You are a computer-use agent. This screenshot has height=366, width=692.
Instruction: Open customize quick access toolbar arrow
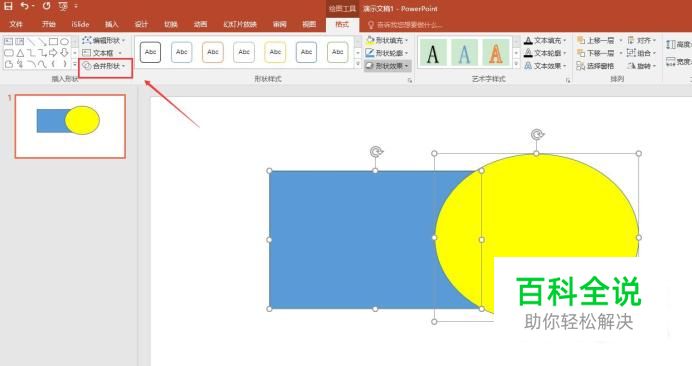point(76,6)
